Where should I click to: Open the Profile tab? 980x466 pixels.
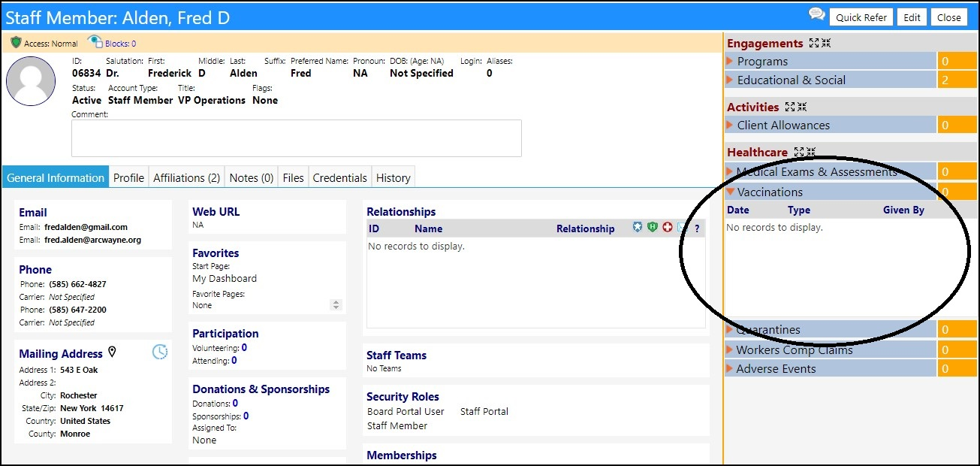click(128, 177)
